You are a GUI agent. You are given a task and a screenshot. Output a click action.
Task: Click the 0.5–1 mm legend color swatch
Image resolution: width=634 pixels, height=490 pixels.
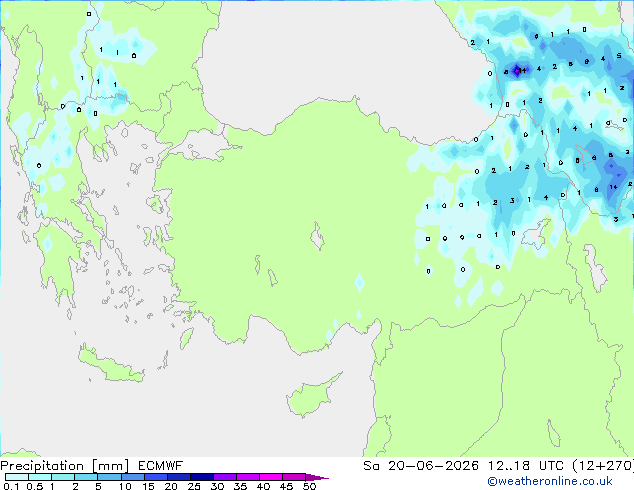coord(40,477)
